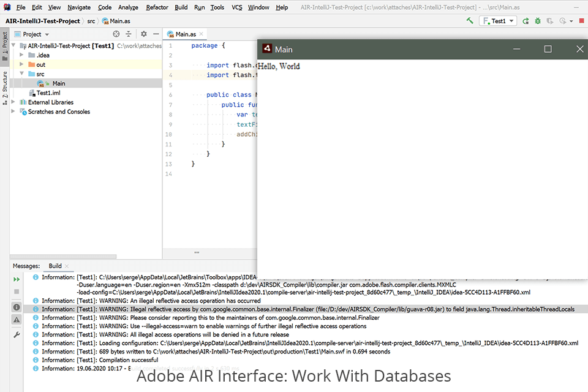Open the Window menu
588x392 pixels.
coord(258,7)
